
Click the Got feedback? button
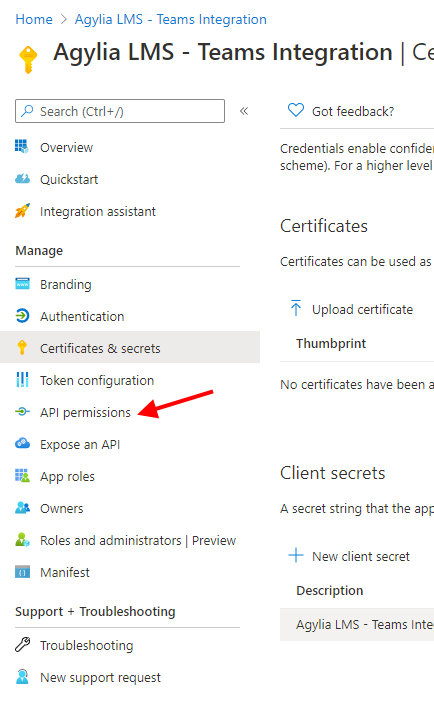click(341, 111)
